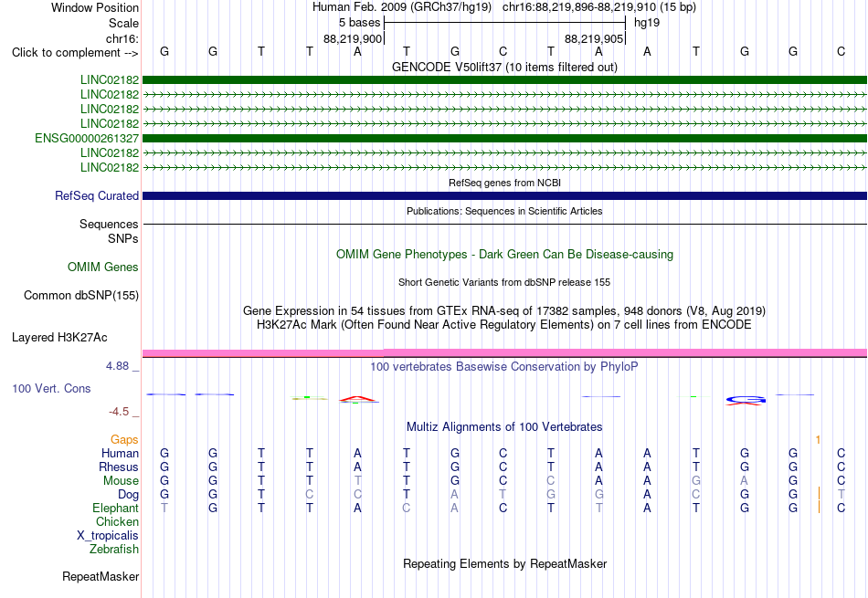Open 'Short Genetic Variants from dbSNP release 155'
868x598 pixels.
click(504, 282)
